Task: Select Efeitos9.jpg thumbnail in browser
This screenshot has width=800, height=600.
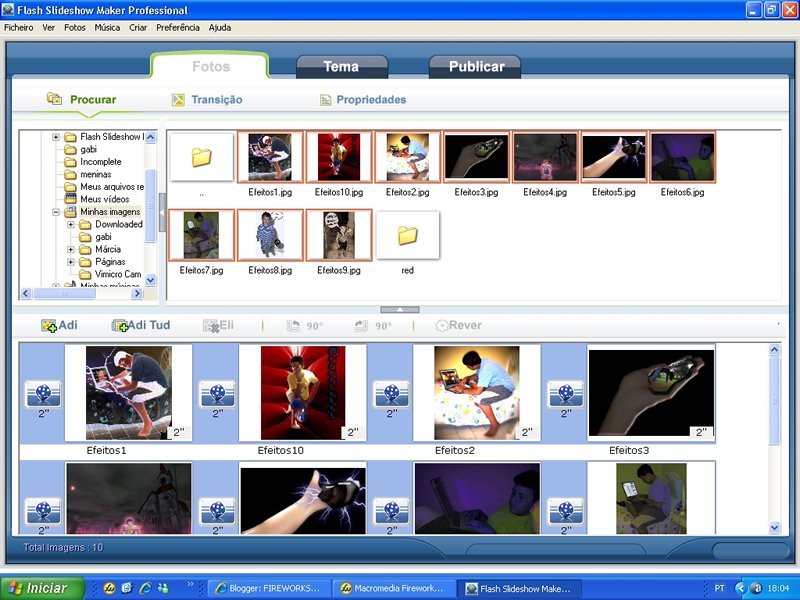Action: [x=339, y=235]
